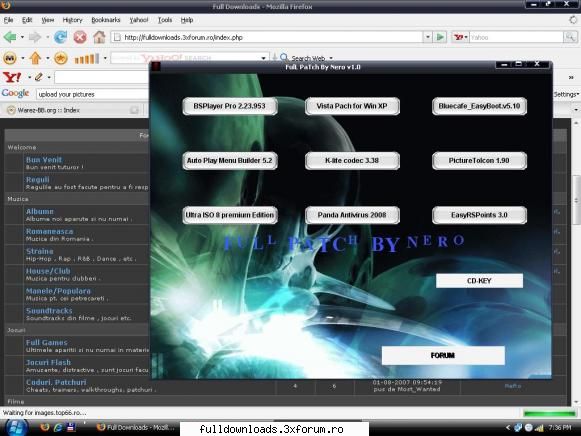The width and height of the screenshot is (581, 436).
Task: Open the Manele/Populara forum link
Action: pos(58,291)
